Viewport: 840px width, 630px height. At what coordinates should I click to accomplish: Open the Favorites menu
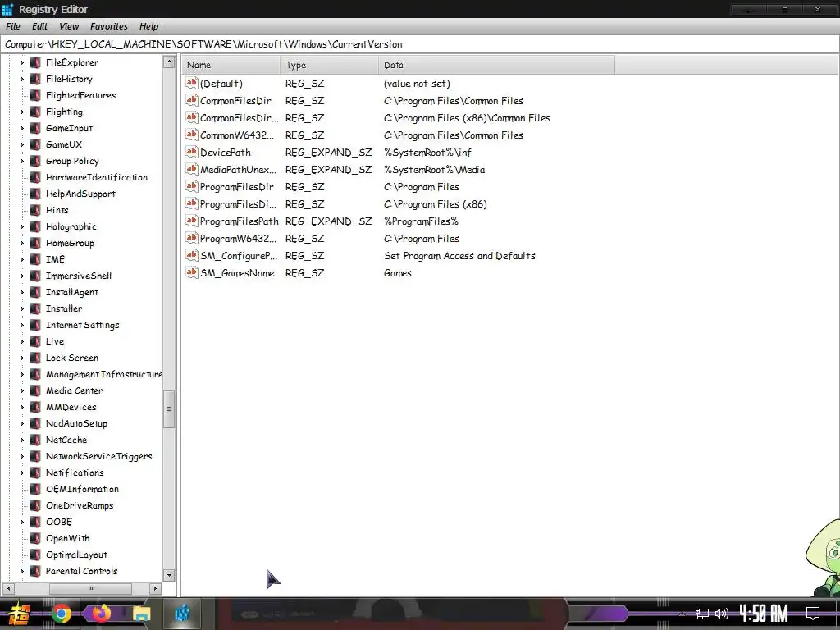tap(109, 26)
